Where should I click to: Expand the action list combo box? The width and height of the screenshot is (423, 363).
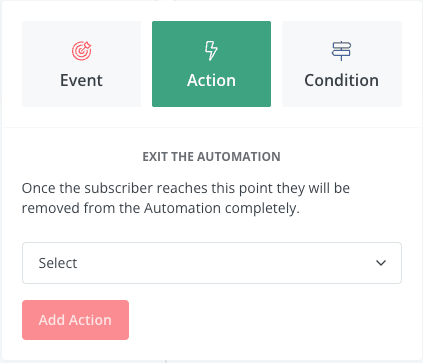click(x=212, y=263)
